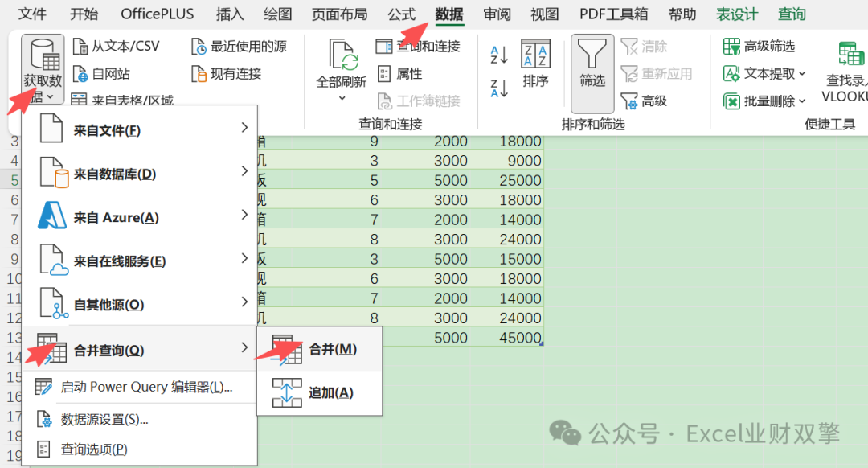Image resolution: width=868 pixels, height=468 pixels.
Task: Open the 排序 (Sort) dialog
Action: pos(535,64)
